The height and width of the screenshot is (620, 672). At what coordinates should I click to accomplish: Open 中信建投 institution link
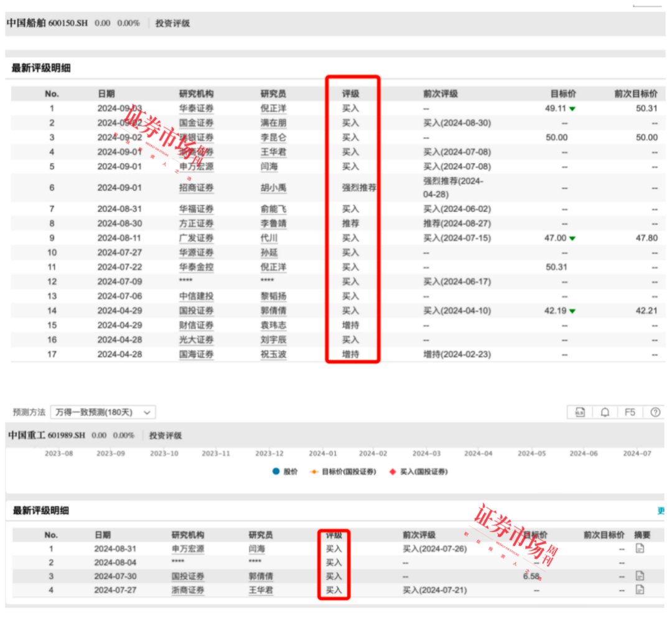point(196,297)
